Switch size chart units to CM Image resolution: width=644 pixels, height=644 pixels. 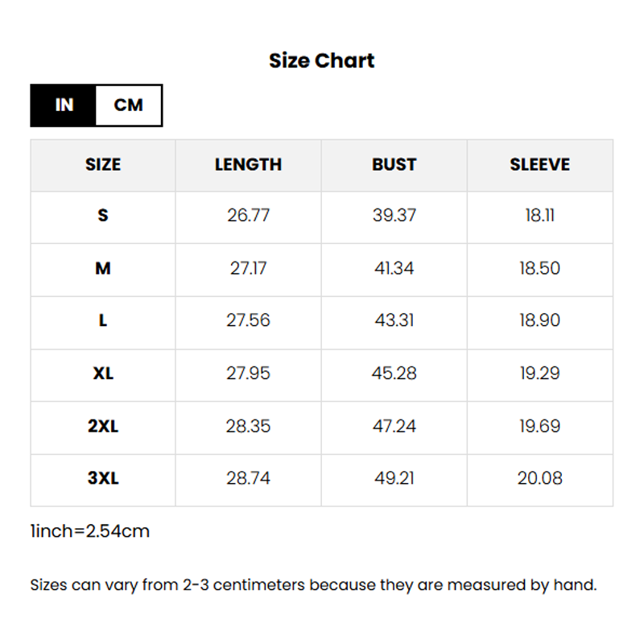(x=129, y=105)
